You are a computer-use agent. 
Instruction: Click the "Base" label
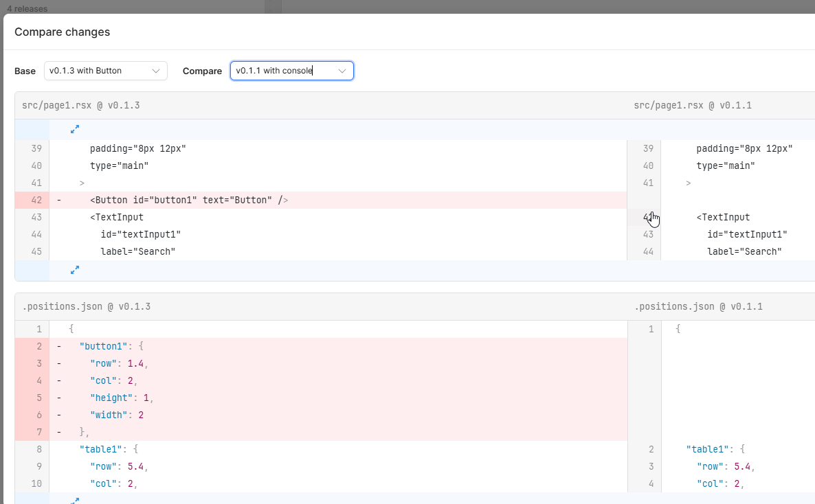click(x=25, y=71)
